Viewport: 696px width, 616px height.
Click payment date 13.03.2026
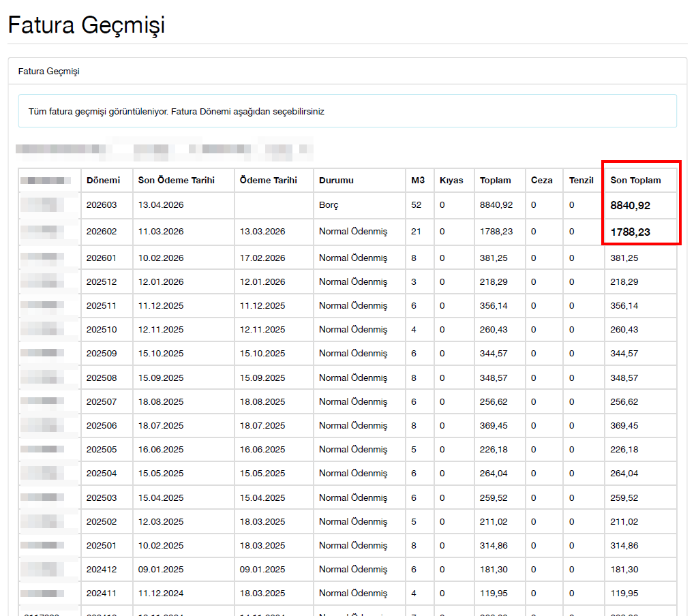pos(262,232)
